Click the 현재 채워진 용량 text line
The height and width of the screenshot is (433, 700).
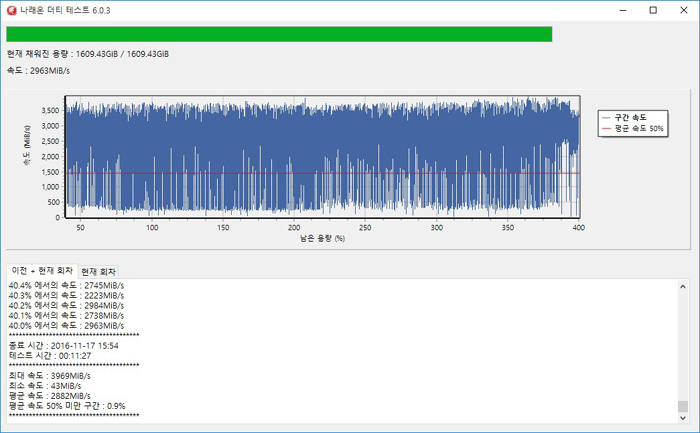tap(88, 54)
